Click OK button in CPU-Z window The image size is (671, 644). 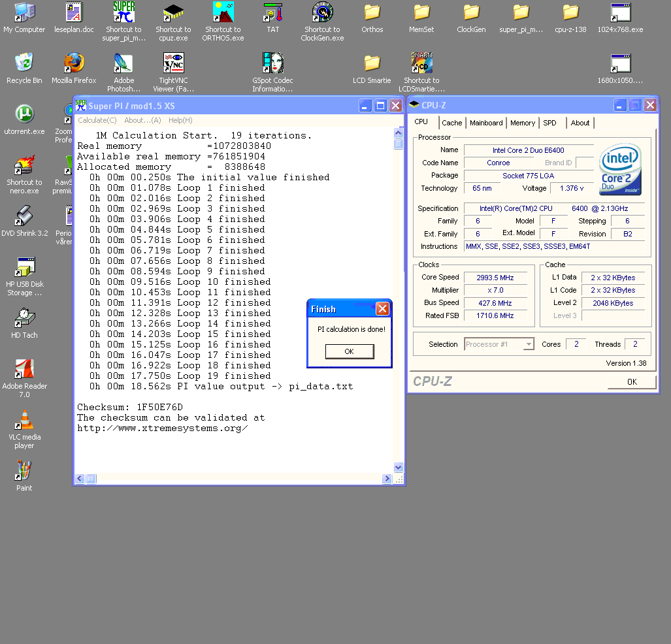point(632,381)
